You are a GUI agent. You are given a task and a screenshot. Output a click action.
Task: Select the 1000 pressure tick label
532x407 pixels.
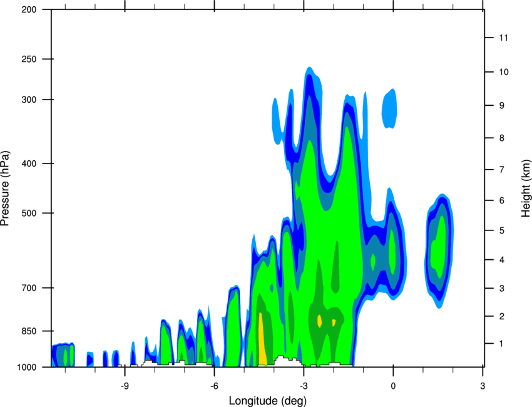click(27, 367)
